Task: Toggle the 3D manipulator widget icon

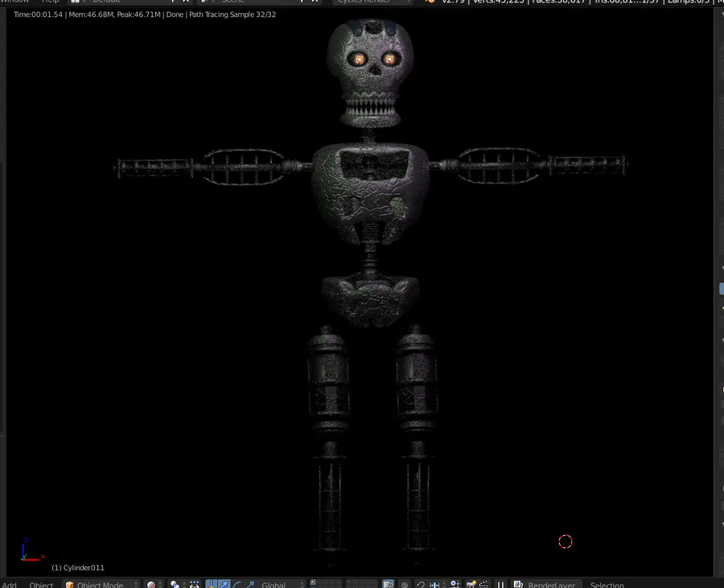Action: [x=212, y=584]
